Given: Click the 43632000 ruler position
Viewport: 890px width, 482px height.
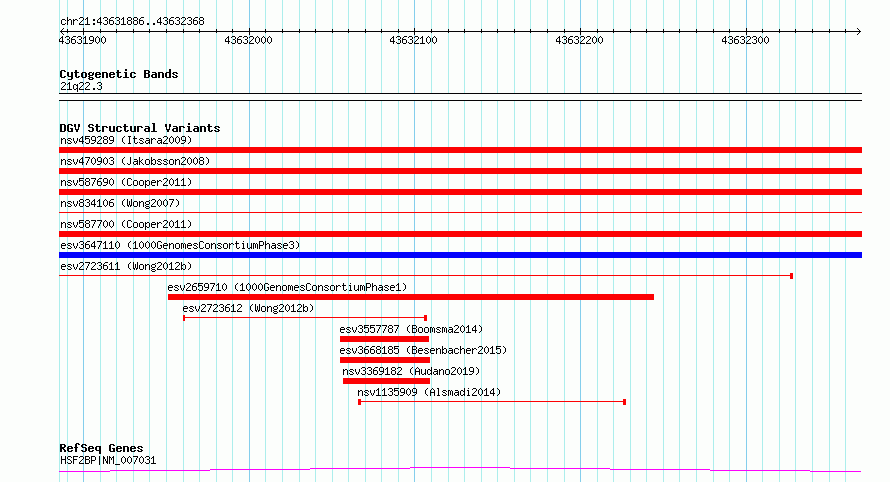Looking at the screenshot, I should (248, 40).
